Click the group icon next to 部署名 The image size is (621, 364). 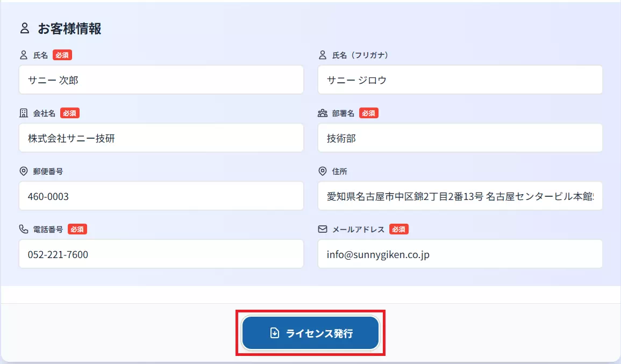[x=323, y=113]
